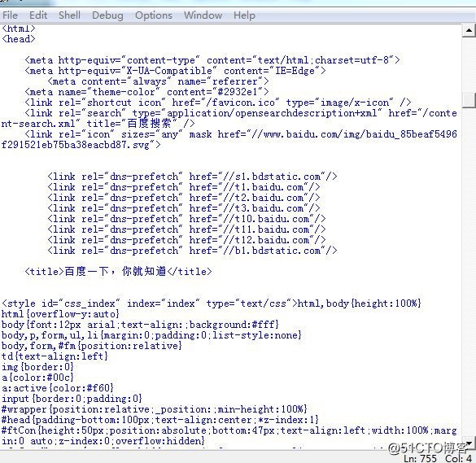Click the <title> line text
Screen dimensions: 476x463
119,271
